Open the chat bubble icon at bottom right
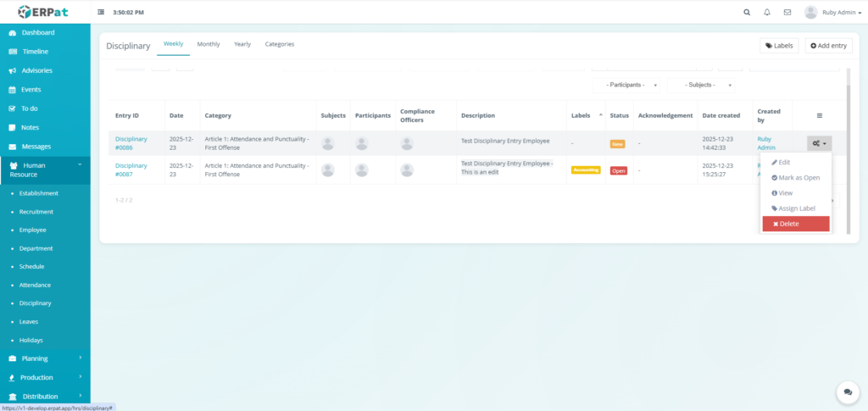 [847, 392]
